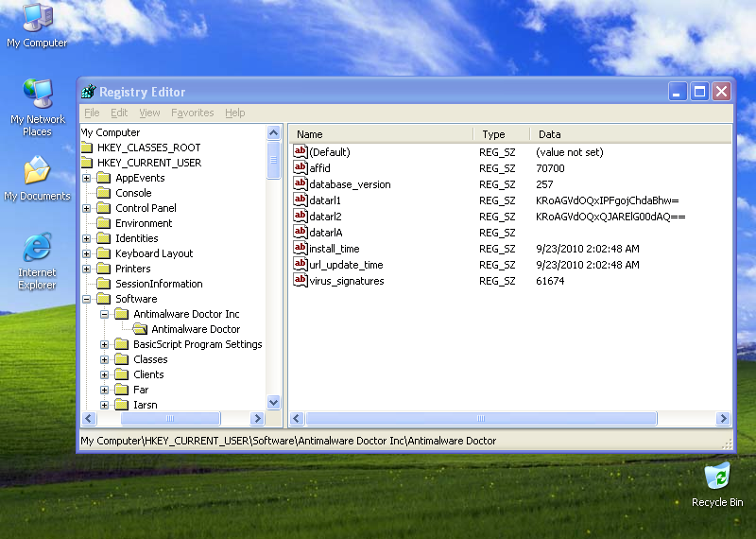Click values pane scroll left arrow
The image size is (756, 539).
click(x=297, y=418)
